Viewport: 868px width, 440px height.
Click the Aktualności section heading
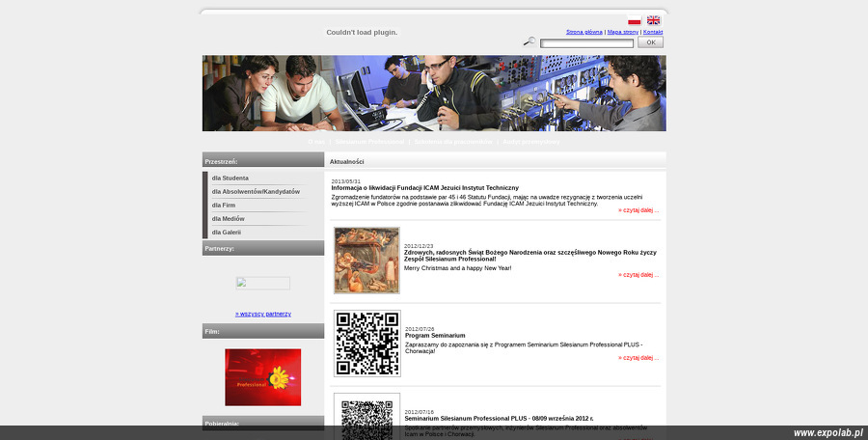pyautogui.click(x=346, y=162)
